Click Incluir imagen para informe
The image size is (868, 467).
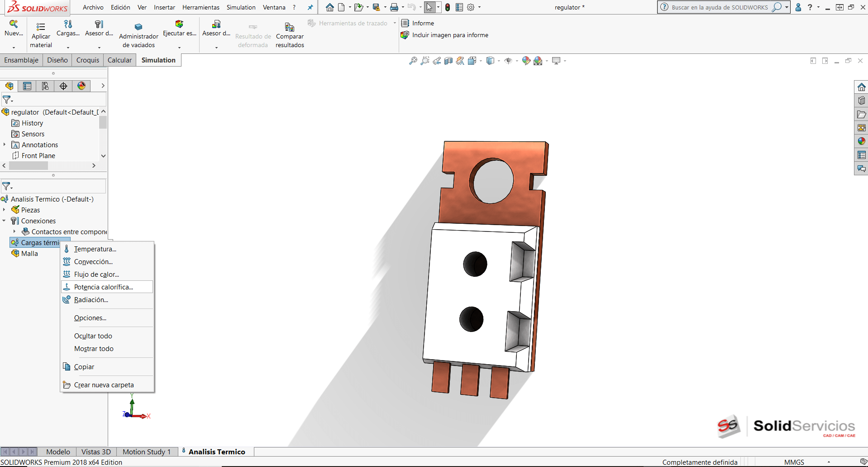coord(445,35)
